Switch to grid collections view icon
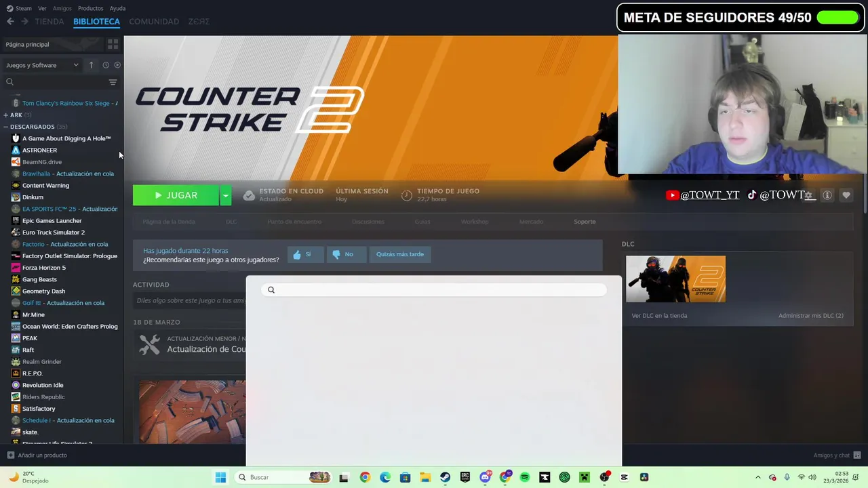This screenshot has width=868, height=488. (x=113, y=44)
